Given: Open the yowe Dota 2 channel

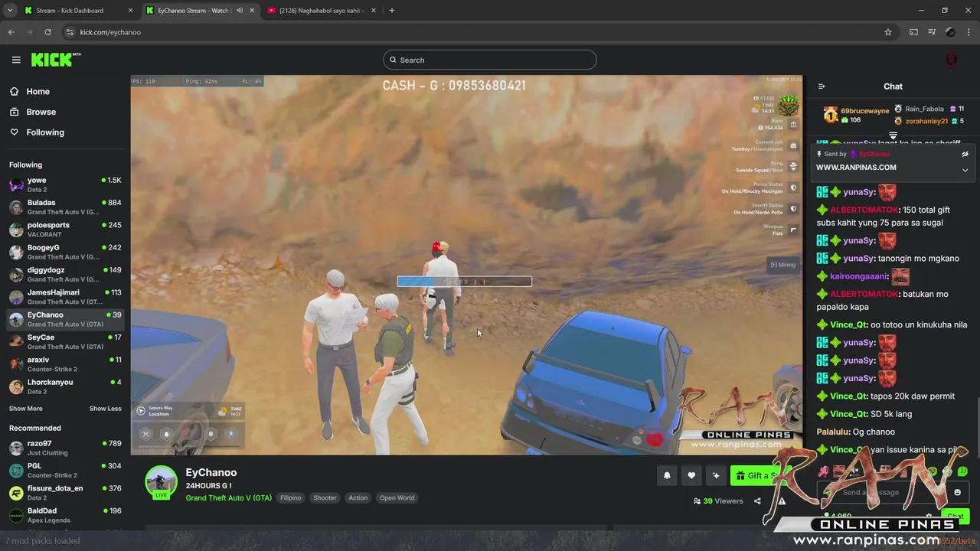Looking at the screenshot, I should (x=65, y=184).
